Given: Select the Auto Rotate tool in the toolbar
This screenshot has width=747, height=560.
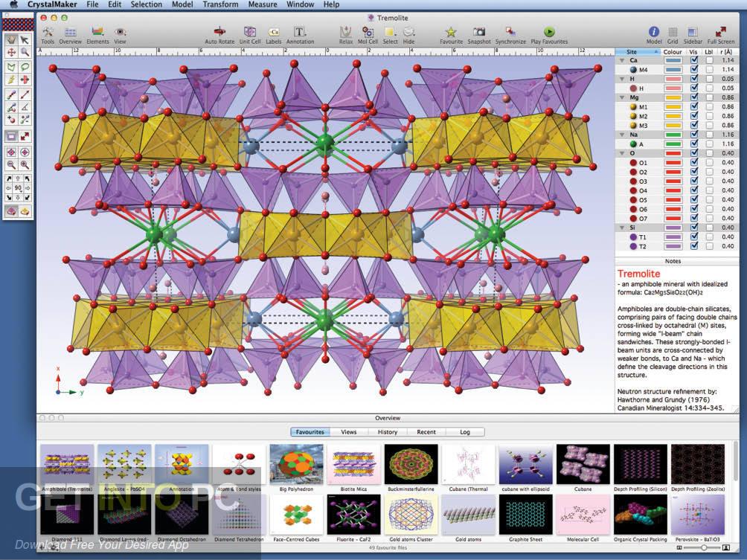Looking at the screenshot, I should (x=219, y=31).
